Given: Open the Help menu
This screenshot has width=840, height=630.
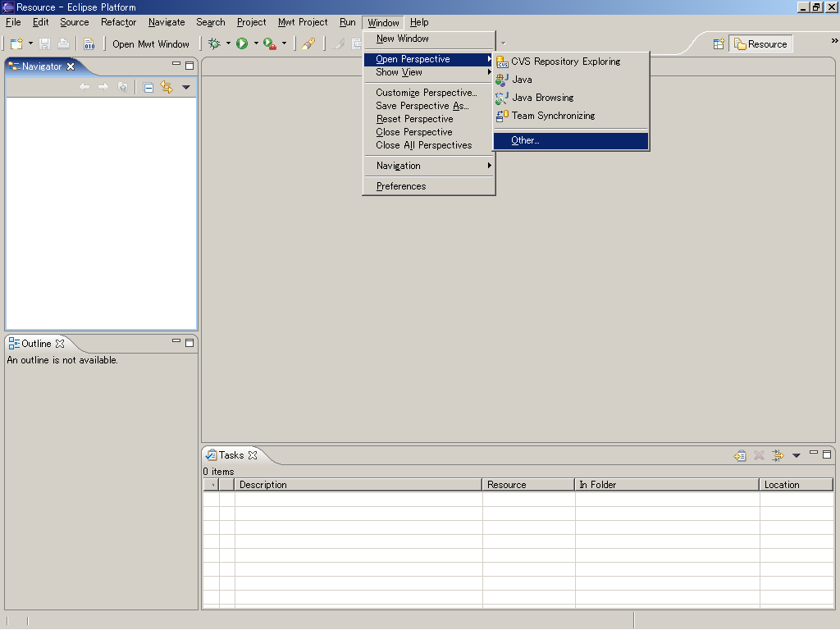Looking at the screenshot, I should point(419,22).
